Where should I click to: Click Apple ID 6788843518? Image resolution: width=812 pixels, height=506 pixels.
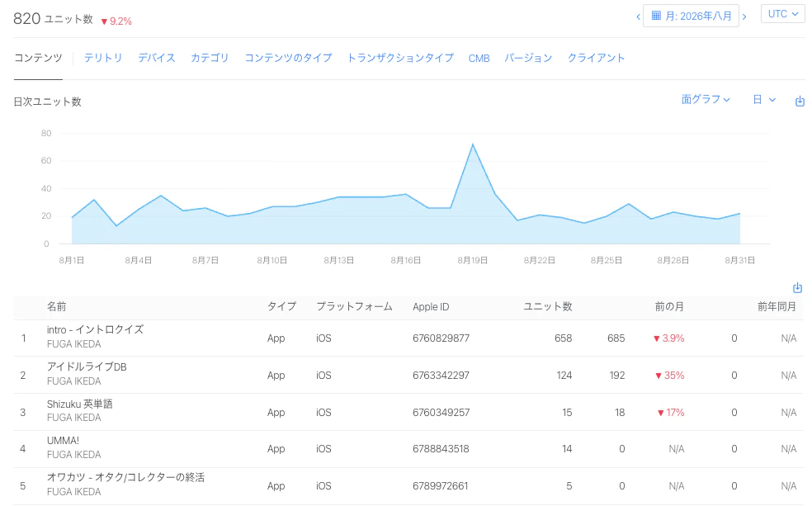441,449
